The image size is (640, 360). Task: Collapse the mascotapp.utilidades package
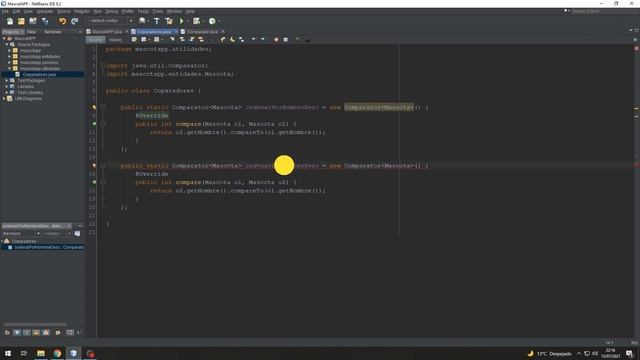click(x=9, y=69)
